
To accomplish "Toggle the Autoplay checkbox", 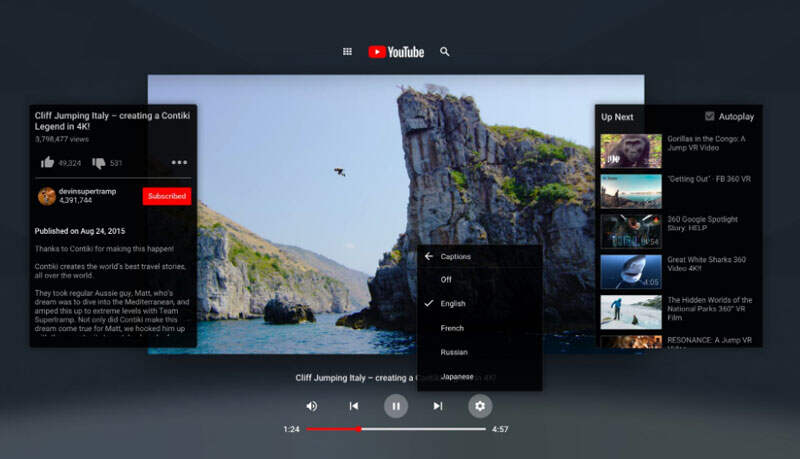I will pos(710,116).
